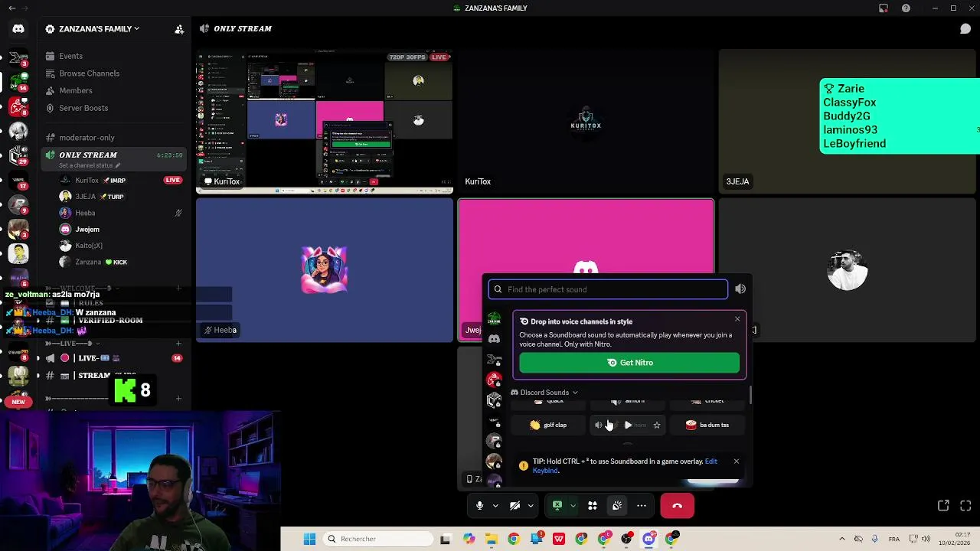Turn on camera in call controls

(515, 506)
